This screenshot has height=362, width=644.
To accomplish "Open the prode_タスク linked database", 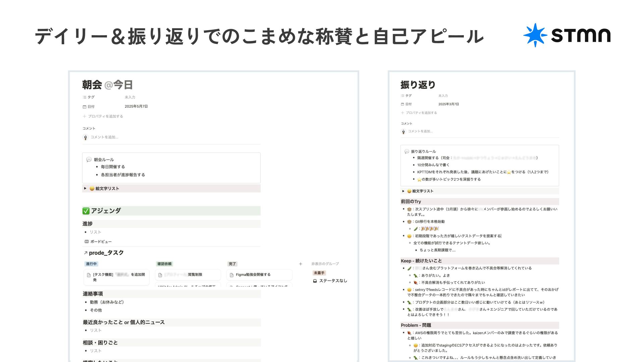I will (106, 253).
